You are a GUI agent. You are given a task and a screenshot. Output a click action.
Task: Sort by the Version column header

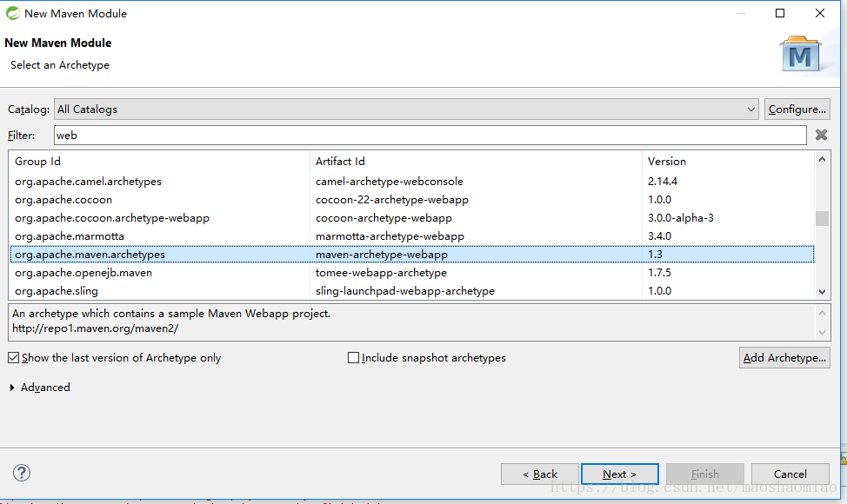(x=728, y=162)
